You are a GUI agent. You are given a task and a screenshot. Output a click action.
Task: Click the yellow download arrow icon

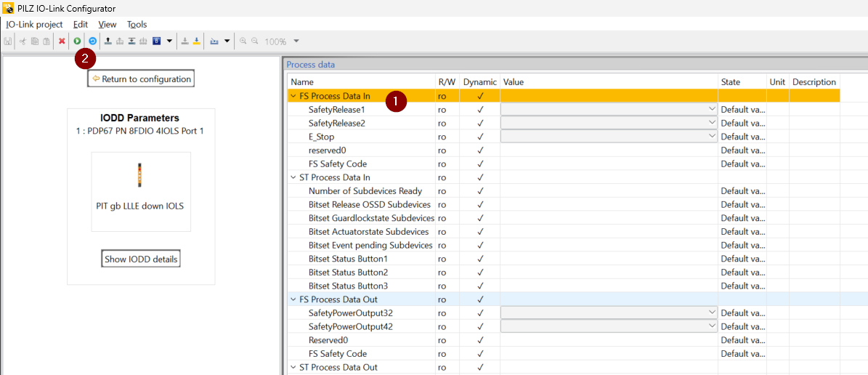click(196, 41)
